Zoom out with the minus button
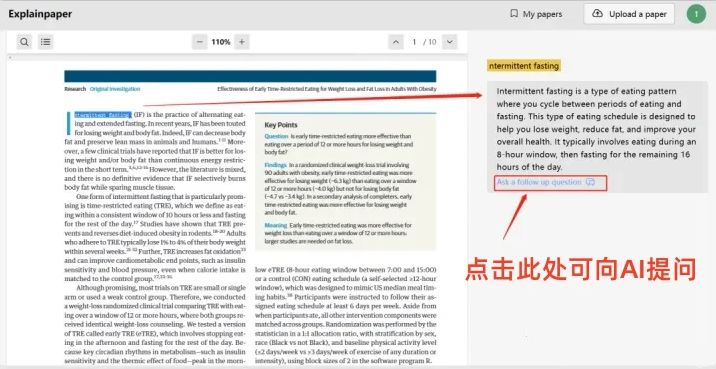This screenshot has width=716, height=369. point(200,42)
